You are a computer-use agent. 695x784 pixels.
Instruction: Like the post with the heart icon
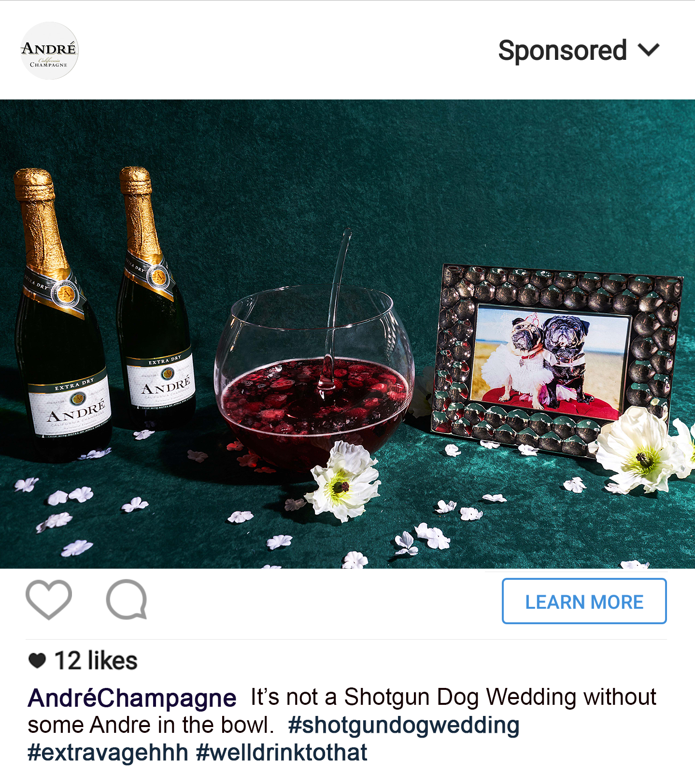click(x=49, y=599)
